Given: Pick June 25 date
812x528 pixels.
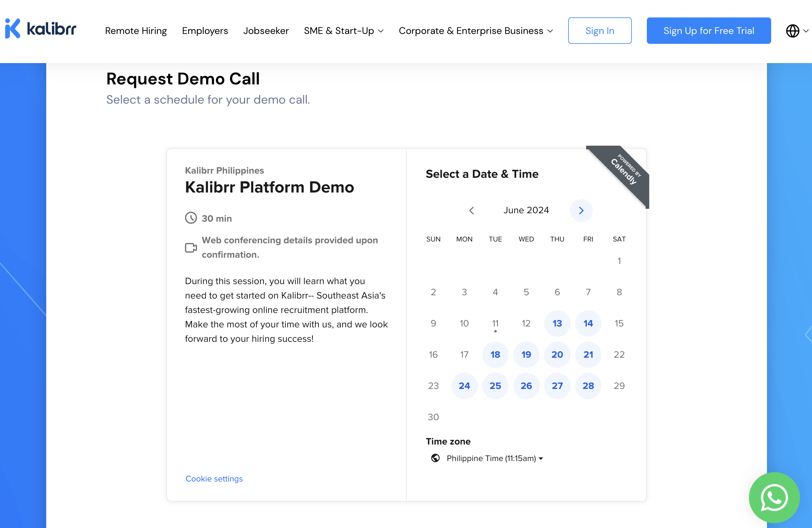Looking at the screenshot, I should [495, 386].
